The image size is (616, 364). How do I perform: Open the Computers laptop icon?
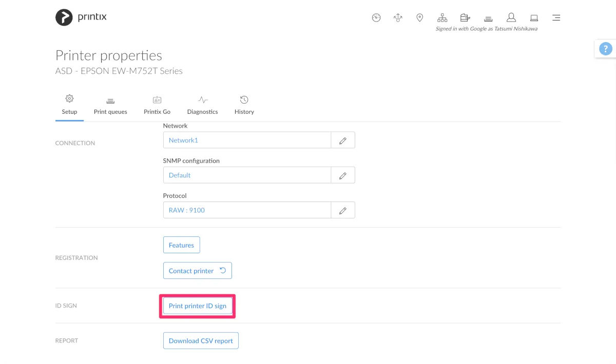pos(534,18)
